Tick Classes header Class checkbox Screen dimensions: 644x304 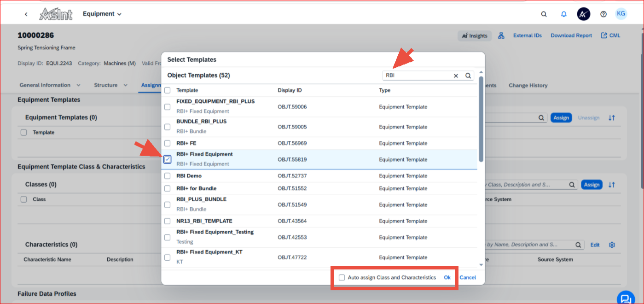24,199
